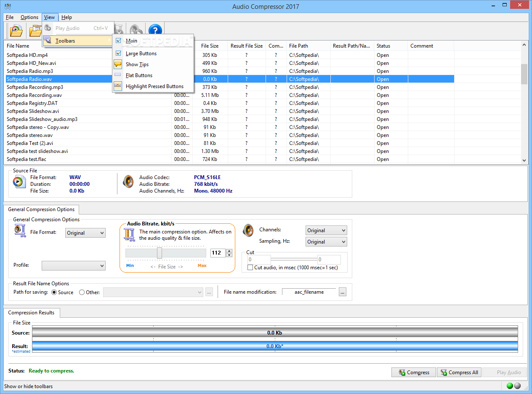Open the File Format dropdown

point(85,233)
